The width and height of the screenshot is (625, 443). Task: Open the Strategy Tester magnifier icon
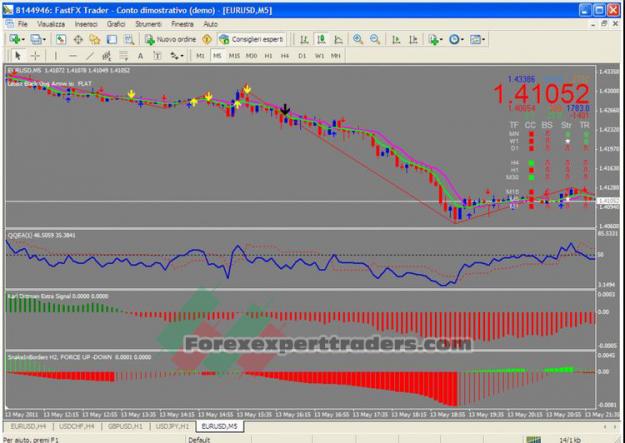pyautogui.click(x=129, y=39)
